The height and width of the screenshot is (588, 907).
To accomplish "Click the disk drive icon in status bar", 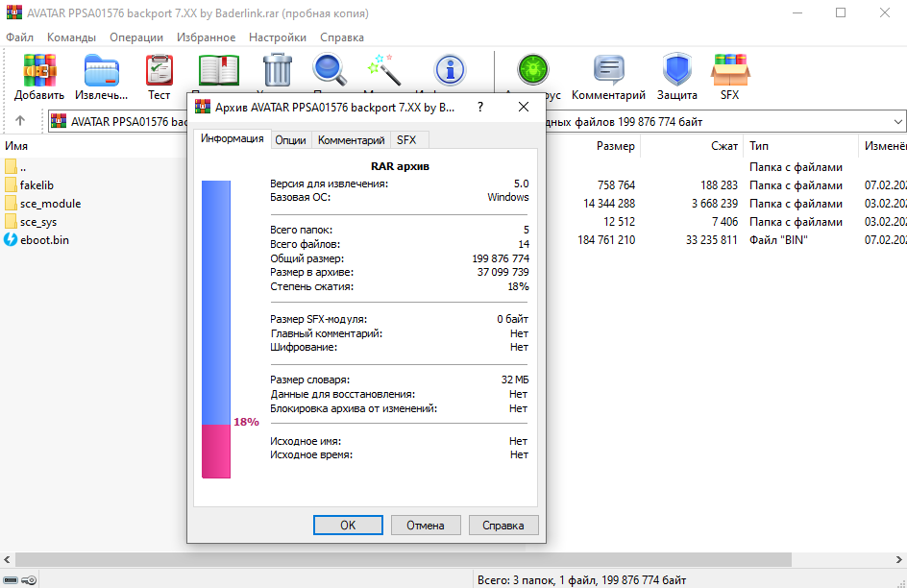I will pyautogui.click(x=11, y=580).
